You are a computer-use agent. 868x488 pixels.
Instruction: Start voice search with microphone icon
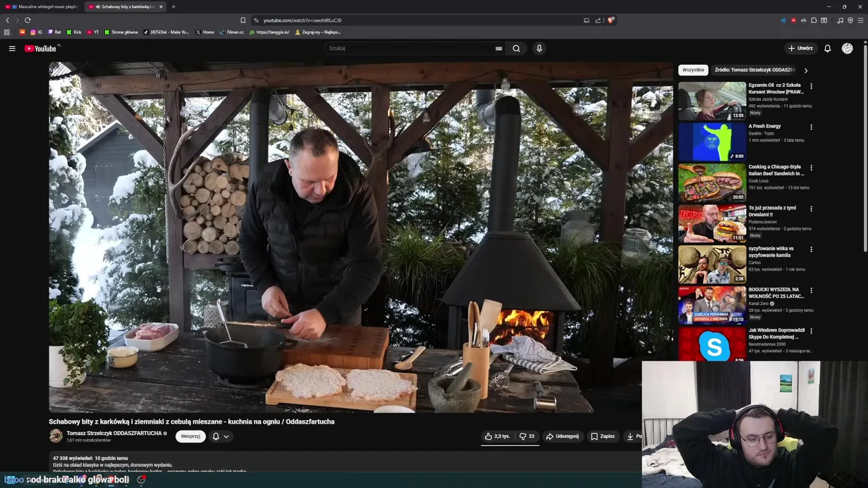tap(539, 48)
